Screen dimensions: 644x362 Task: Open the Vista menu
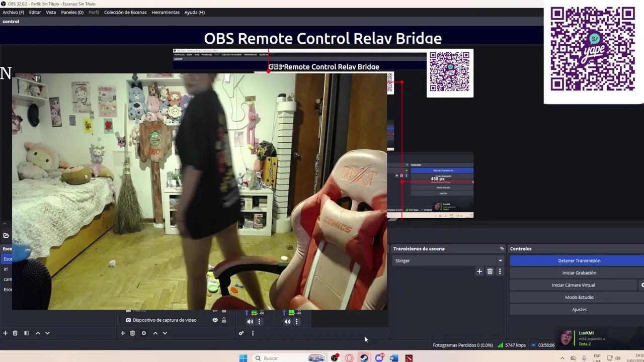[x=51, y=12]
